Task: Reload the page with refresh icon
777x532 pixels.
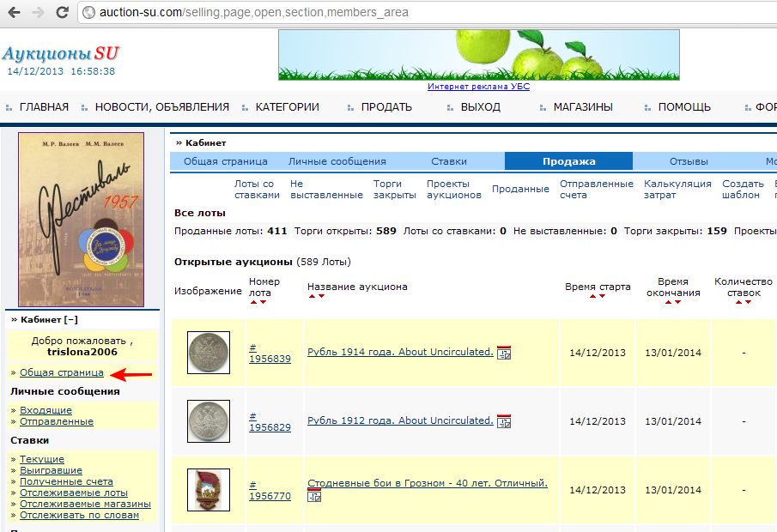Action: (x=62, y=13)
